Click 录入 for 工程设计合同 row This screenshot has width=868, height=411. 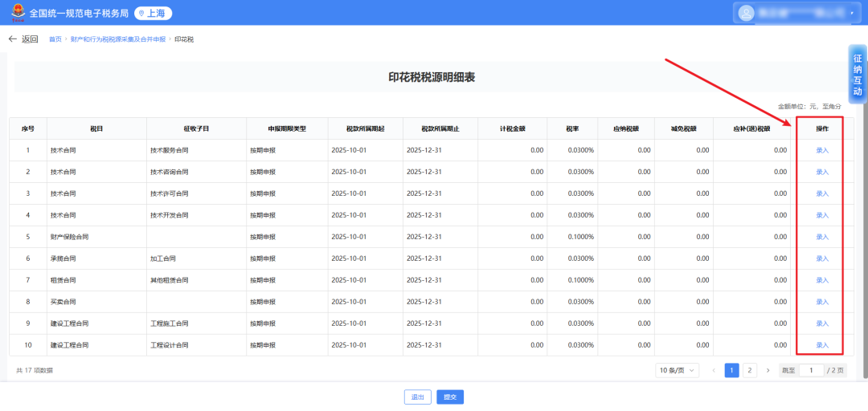coord(822,345)
